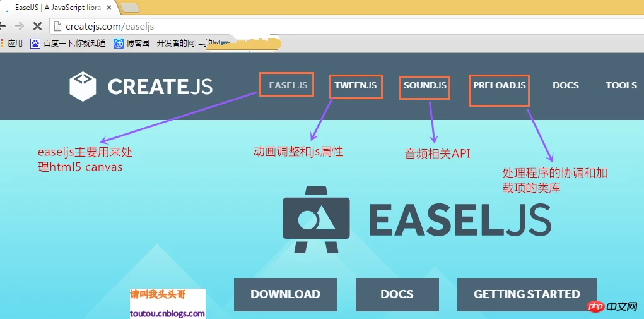Click the DOWNLOAD button

coord(286,294)
